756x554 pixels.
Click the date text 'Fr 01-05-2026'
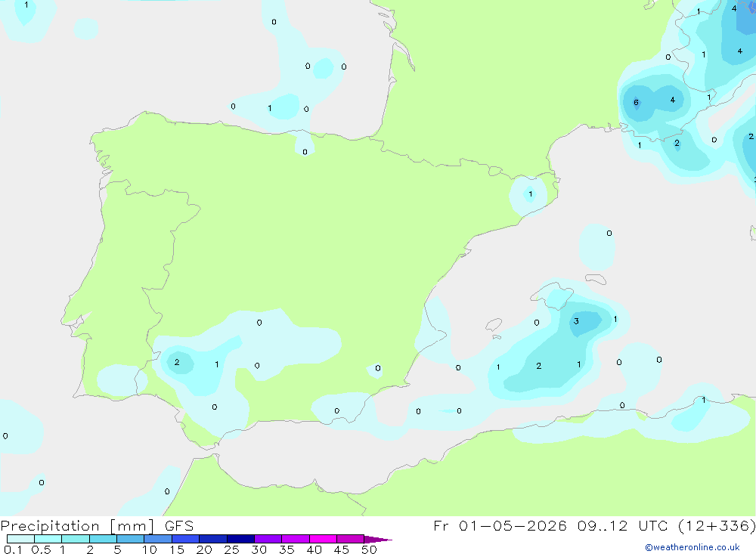click(x=500, y=526)
